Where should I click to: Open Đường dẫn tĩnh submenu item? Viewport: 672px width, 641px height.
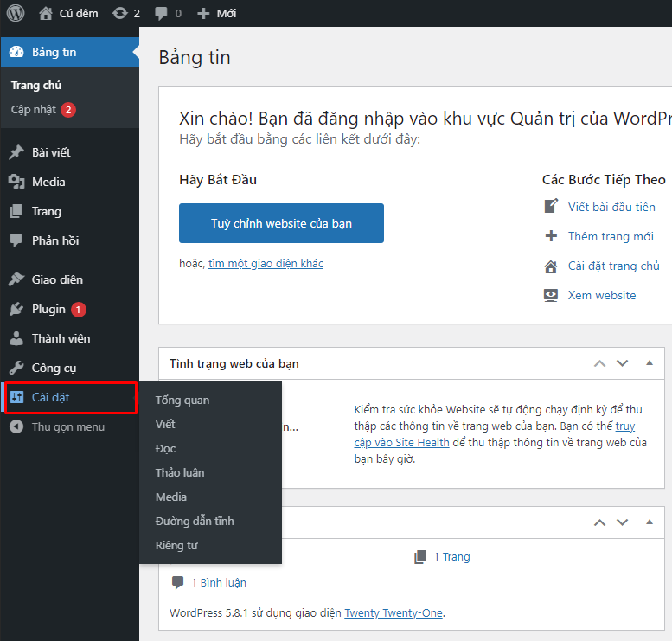(195, 521)
